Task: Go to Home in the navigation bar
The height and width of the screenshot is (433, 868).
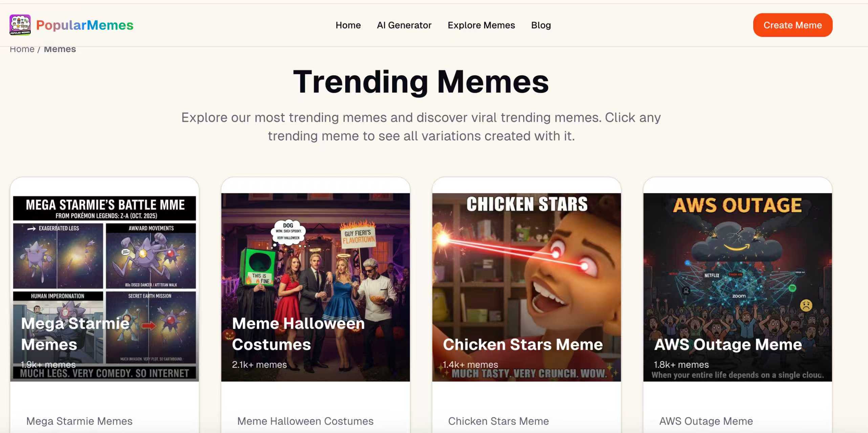Action: [x=348, y=25]
